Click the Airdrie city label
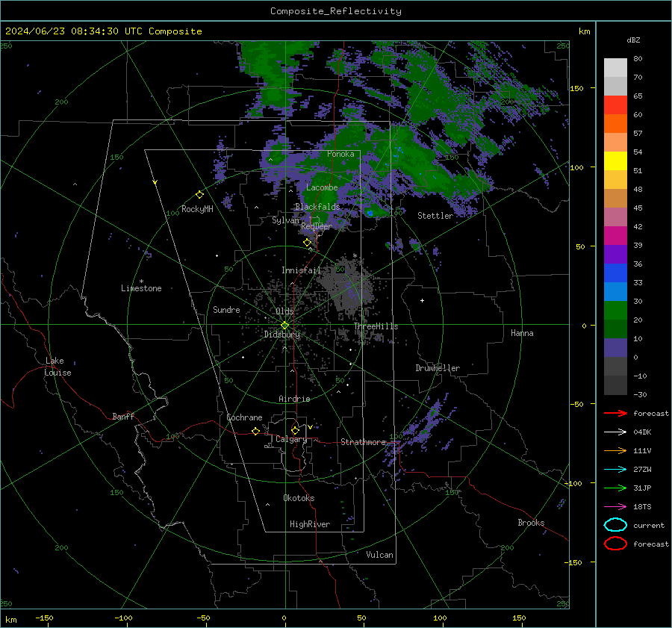 coord(294,399)
